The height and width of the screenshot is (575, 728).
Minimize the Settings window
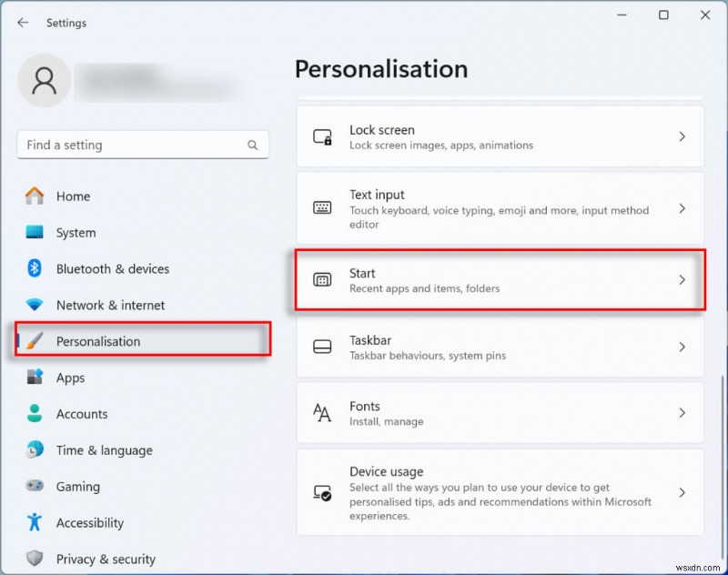622,15
